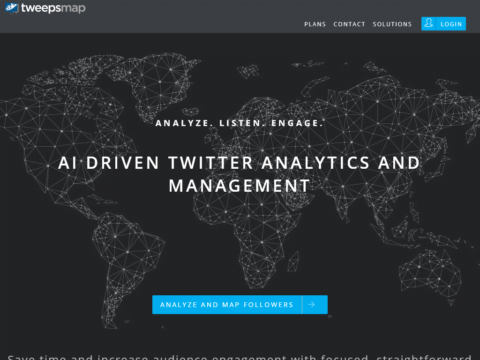480x360 pixels.
Task: Click the tweepsmap brand name
Action: pyautogui.click(x=53, y=8)
